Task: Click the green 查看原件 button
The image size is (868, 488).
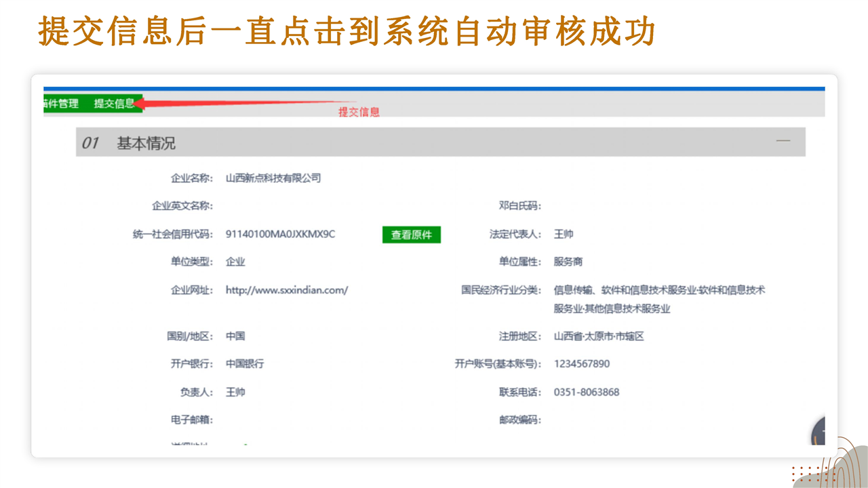Action: (411, 235)
